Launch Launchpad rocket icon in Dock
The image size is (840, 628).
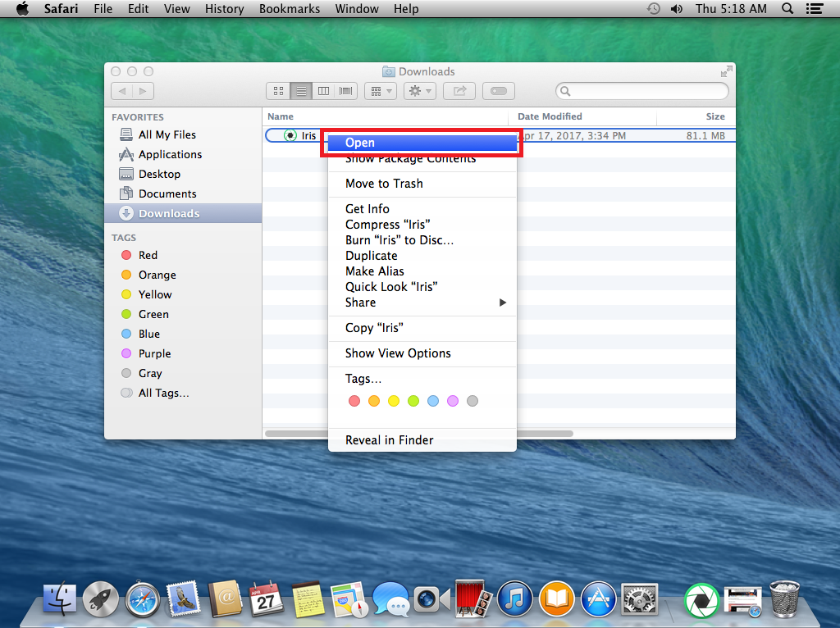(x=101, y=599)
